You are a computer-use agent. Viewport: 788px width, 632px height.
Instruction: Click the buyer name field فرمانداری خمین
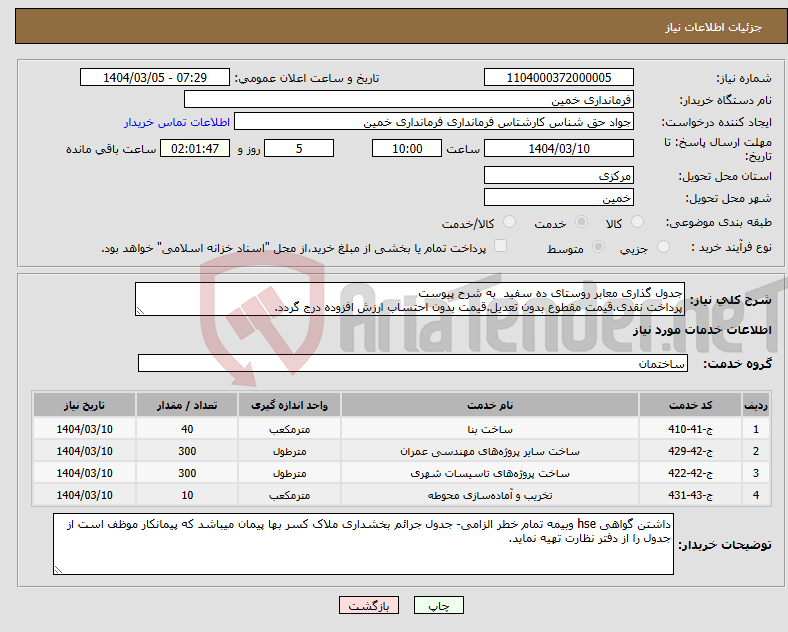click(x=409, y=99)
